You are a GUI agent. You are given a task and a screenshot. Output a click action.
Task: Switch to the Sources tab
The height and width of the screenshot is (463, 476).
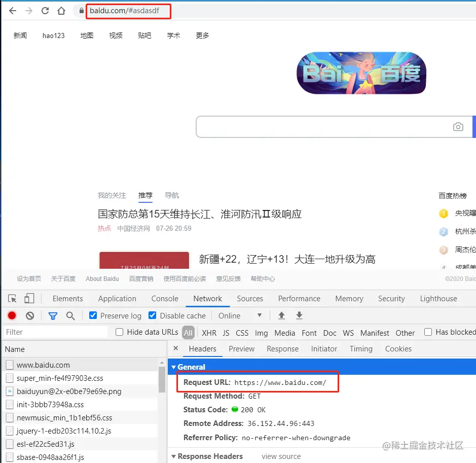coord(250,299)
